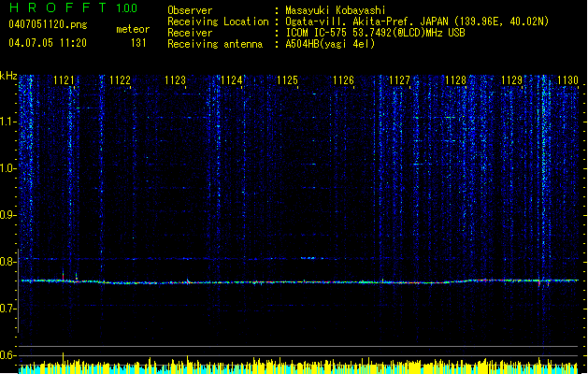Click the 1.1 kHz axis label

click(x=7, y=122)
